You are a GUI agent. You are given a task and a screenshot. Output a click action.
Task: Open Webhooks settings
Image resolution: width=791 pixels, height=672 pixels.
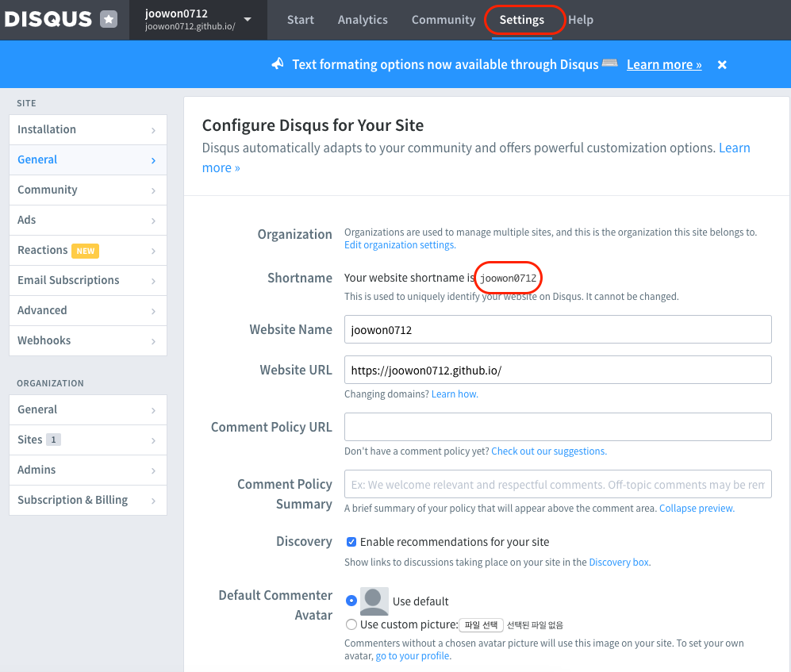(88, 340)
